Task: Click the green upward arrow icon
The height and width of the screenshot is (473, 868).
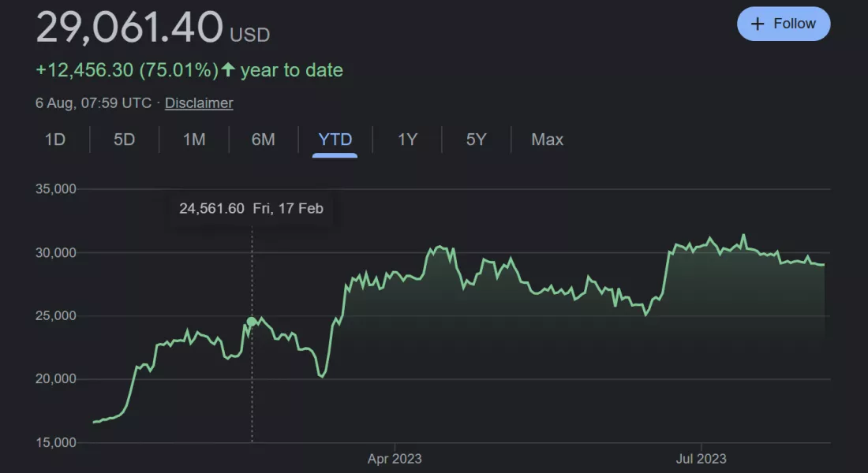Action: tap(228, 69)
